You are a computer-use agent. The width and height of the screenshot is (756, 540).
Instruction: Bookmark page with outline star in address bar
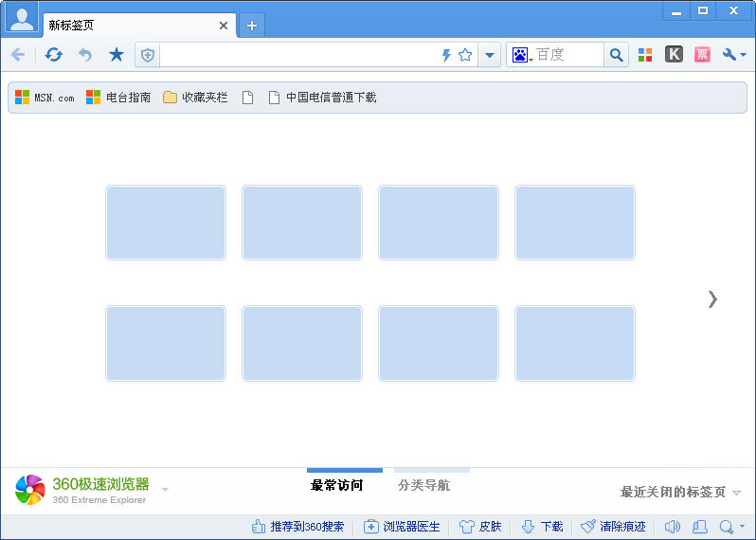click(465, 55)
